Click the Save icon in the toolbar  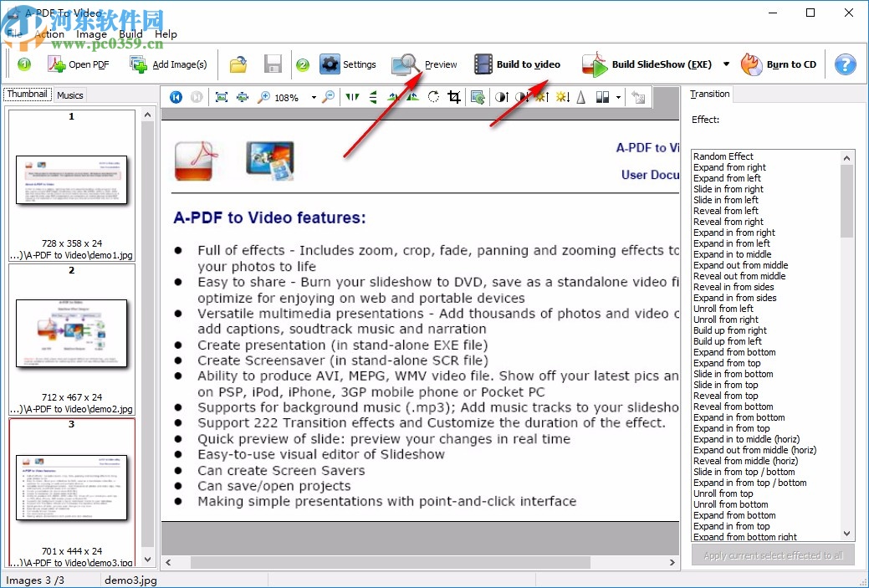coord(273,64)
